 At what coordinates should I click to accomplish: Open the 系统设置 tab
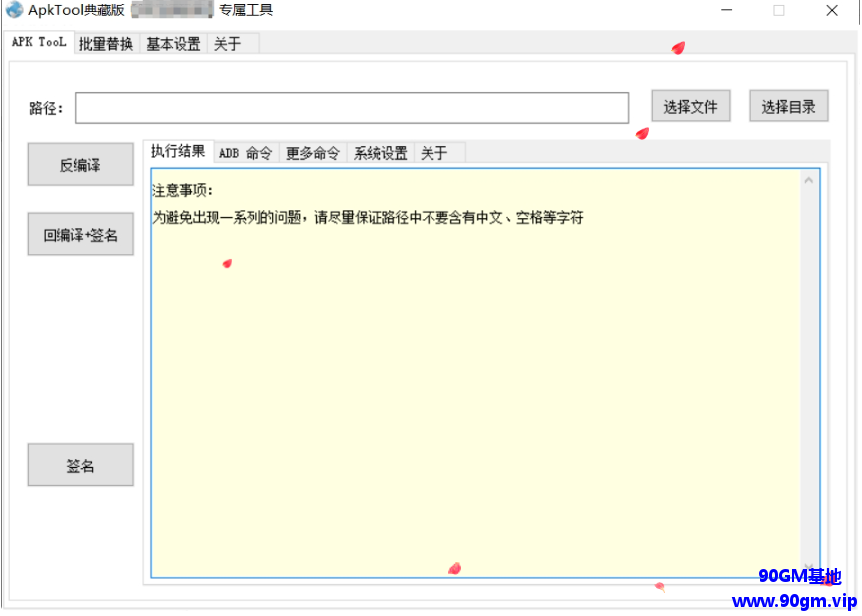pos(380,153)
